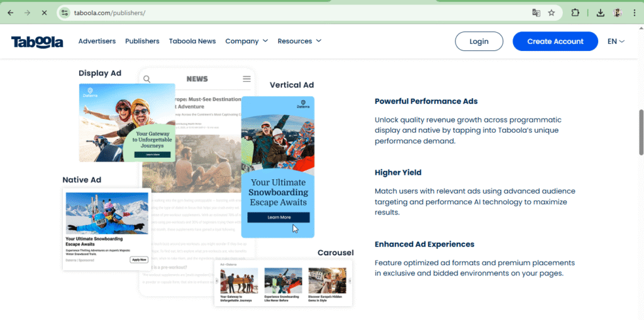Click the 'Carousel' label
Viewport: 644px width, 320px height.
(336, 253)
